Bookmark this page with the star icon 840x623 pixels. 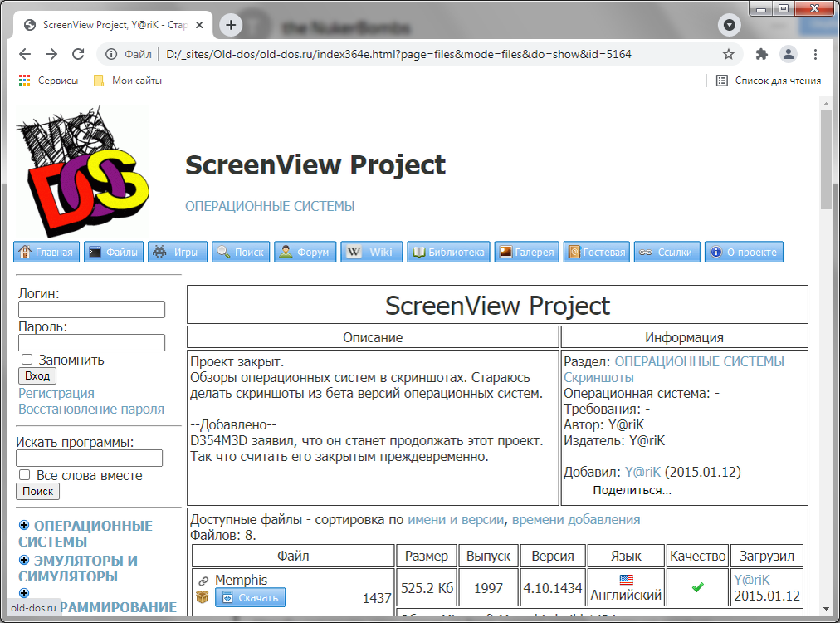click(x=728, y=54)
